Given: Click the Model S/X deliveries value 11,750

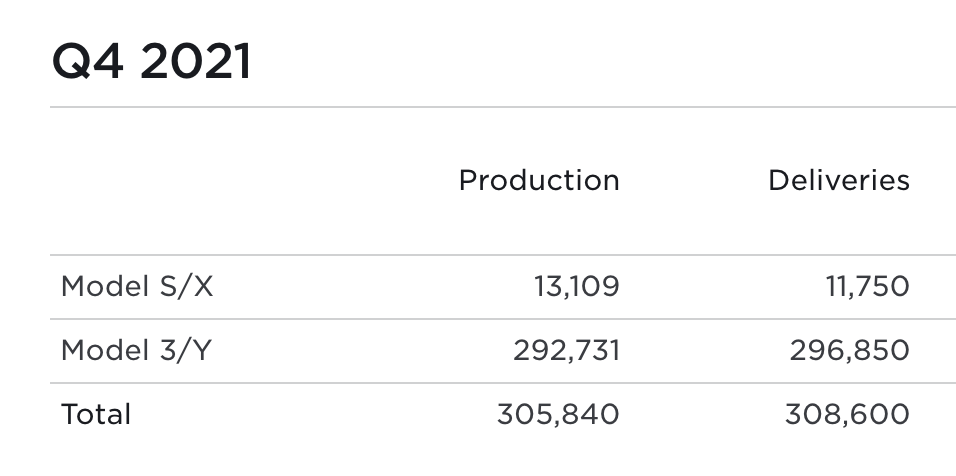Looking at the screenshot, I should (x=867, y=287).
